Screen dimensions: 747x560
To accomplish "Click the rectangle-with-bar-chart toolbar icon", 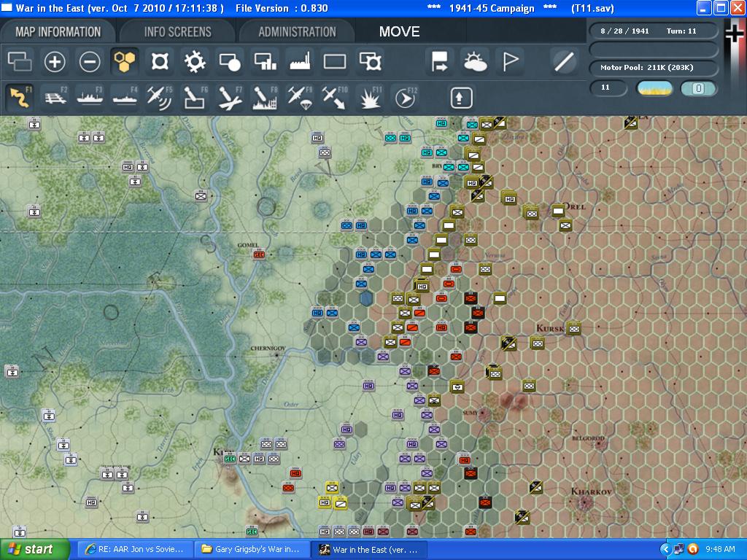I will [x=265, y=62].
